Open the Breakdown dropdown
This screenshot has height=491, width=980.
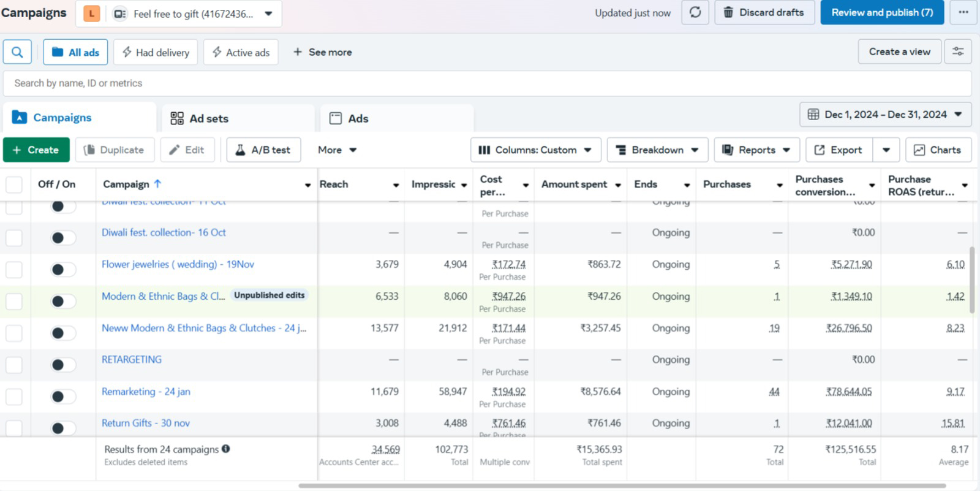pyautogui.click(x=657, y=150)
